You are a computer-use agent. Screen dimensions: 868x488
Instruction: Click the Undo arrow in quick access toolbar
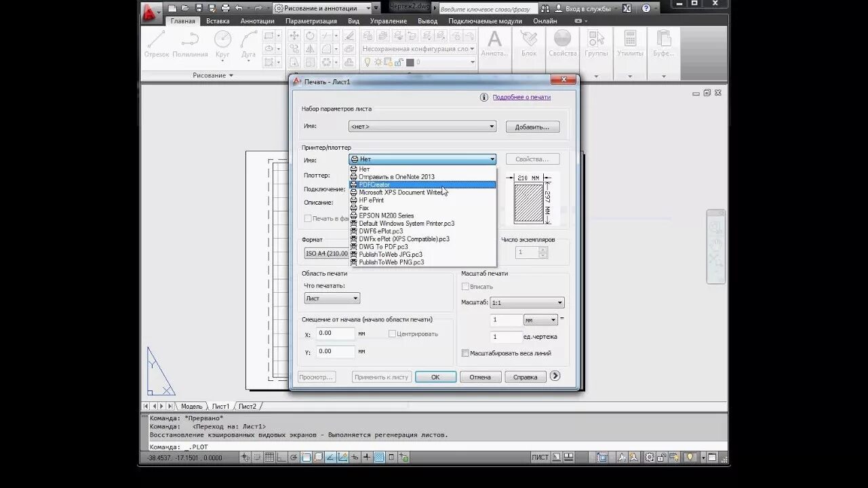click(x=239, y=9)
